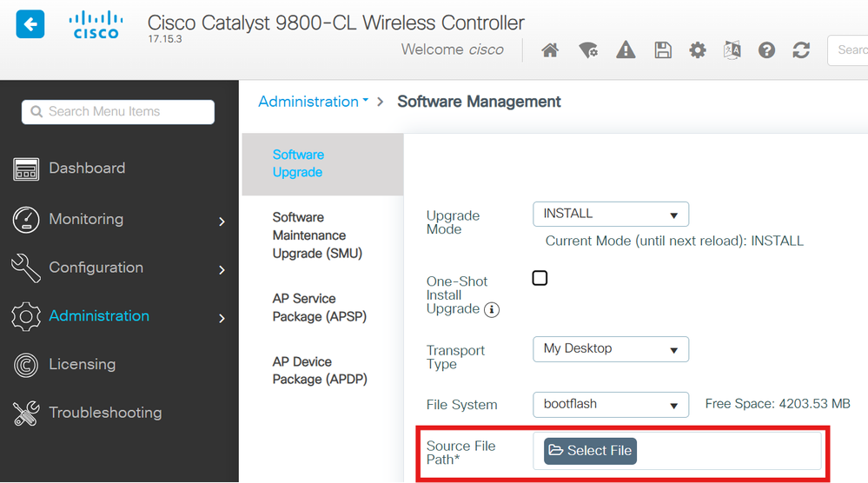Open the alerts warning triangle icon
The height and width of the screenshot is (483, 868).
pyautogui.click(x=626, y=50)
